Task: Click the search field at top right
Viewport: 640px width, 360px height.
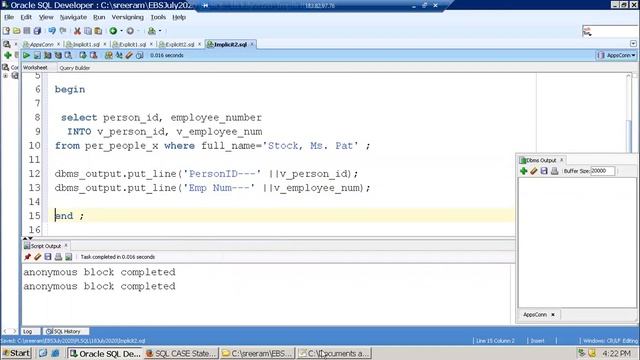Action: pos(609,31)
